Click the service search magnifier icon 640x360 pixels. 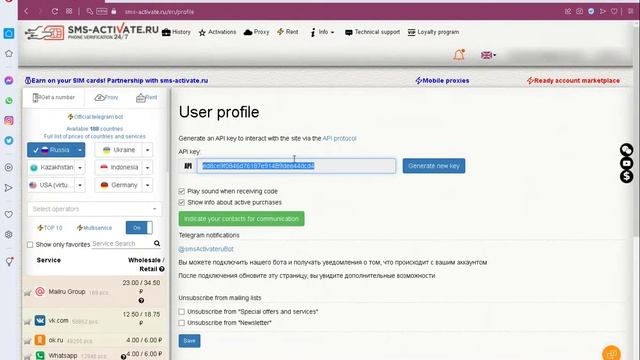click(157, 244)
